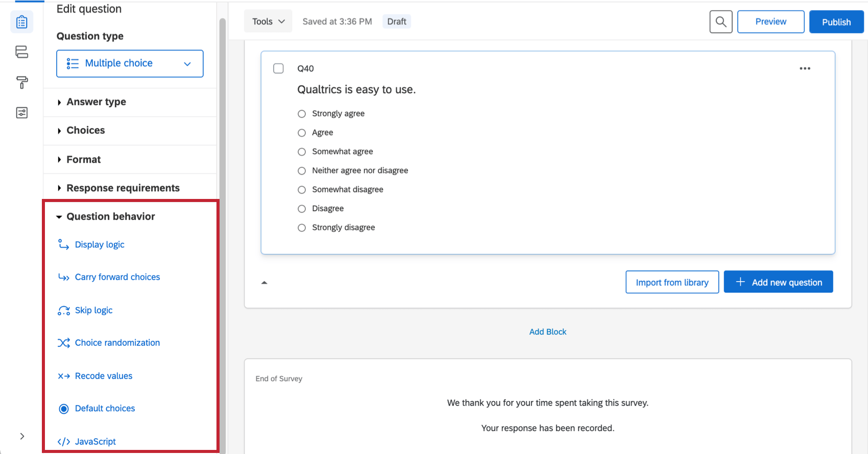
Task: Open Display logic option
Action: tap(100, 244)
